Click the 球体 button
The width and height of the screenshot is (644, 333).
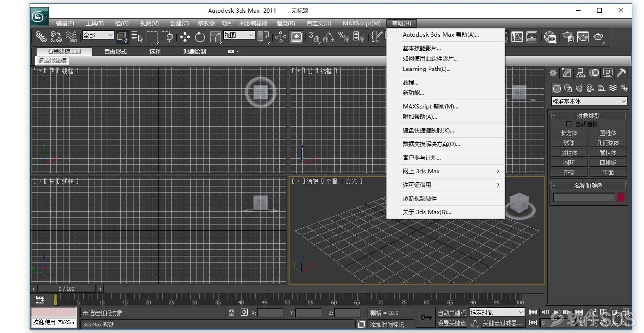pyautogui.click(x=569, y=143)
